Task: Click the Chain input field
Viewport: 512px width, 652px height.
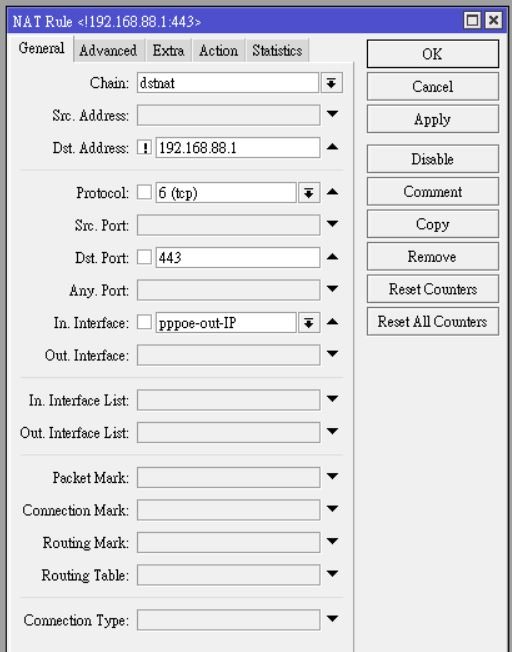Action: coord(228,83)
